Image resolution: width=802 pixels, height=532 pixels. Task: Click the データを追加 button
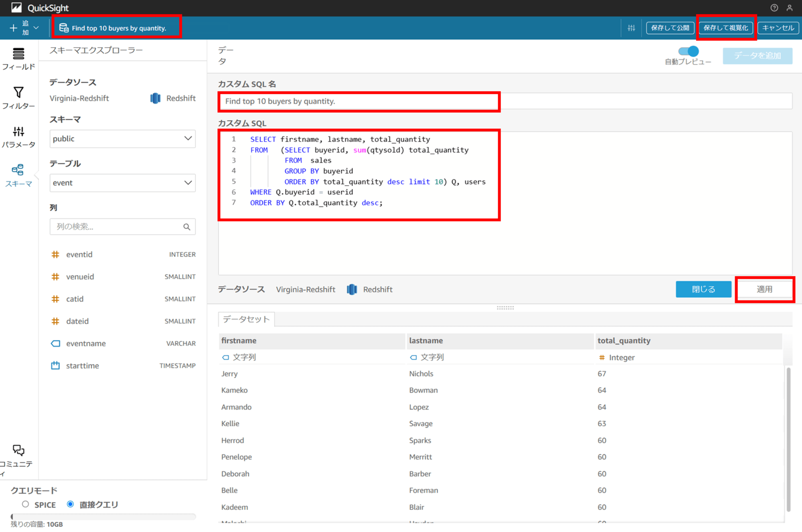(x=757, y=56)
